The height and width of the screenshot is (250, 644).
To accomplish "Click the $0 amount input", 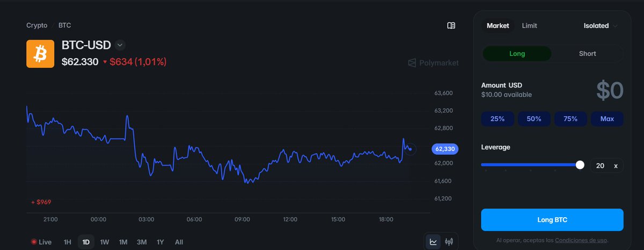I will point(609,91).
